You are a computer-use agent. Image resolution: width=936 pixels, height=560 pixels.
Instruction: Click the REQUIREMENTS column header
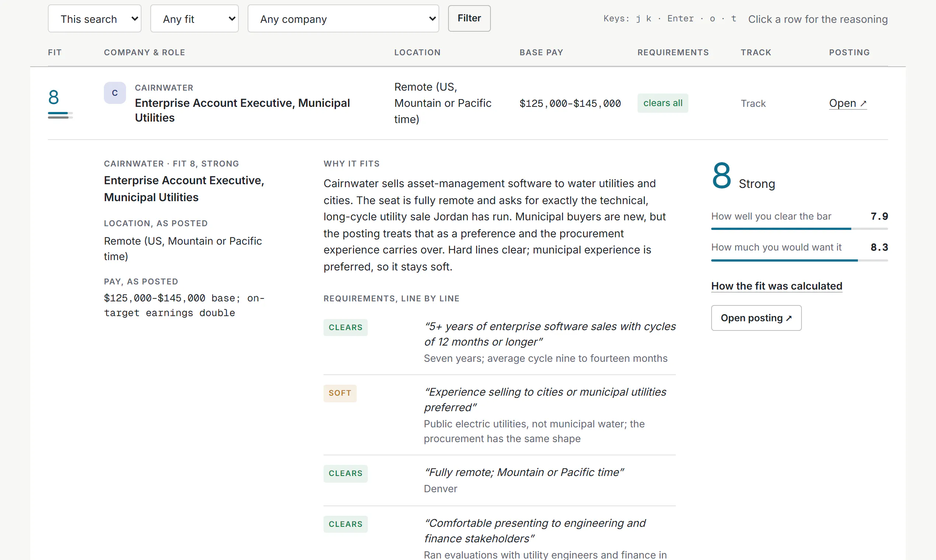[673, 52]
